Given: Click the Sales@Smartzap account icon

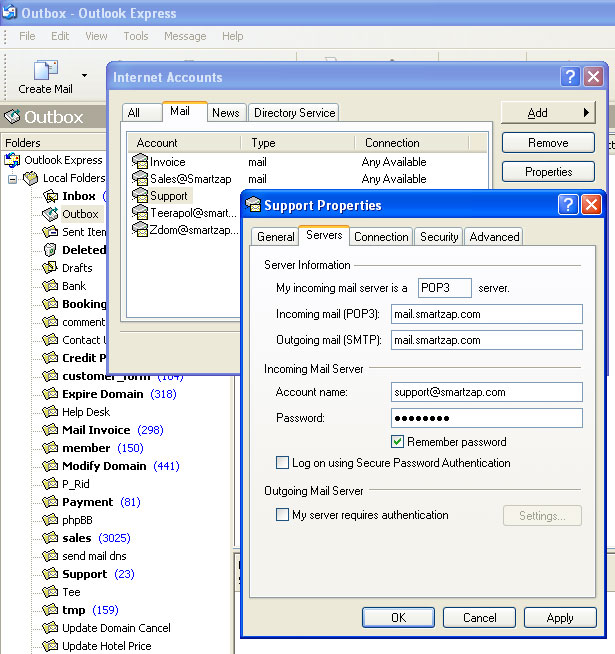Looking at the screenshot, I should pos(140,179).
